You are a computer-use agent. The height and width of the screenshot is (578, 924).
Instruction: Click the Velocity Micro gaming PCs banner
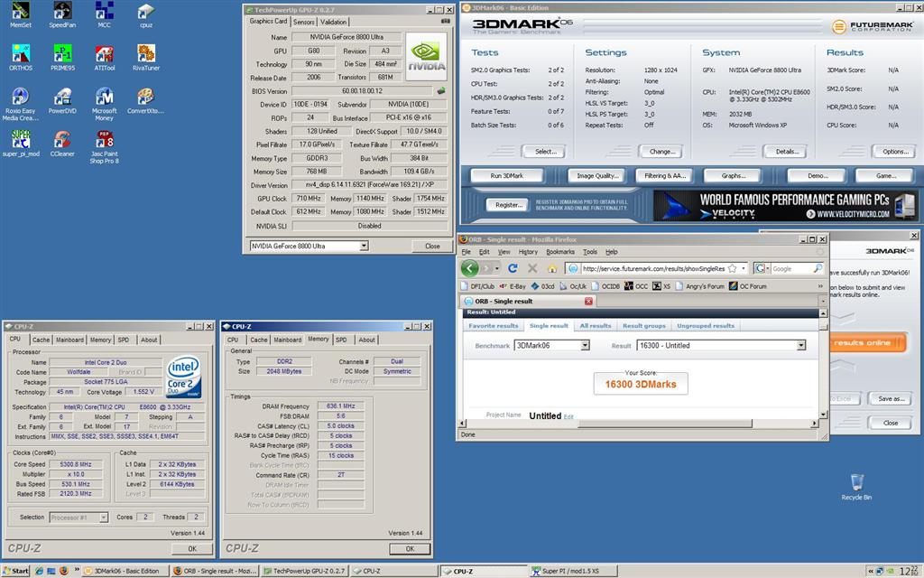[786, 206]
